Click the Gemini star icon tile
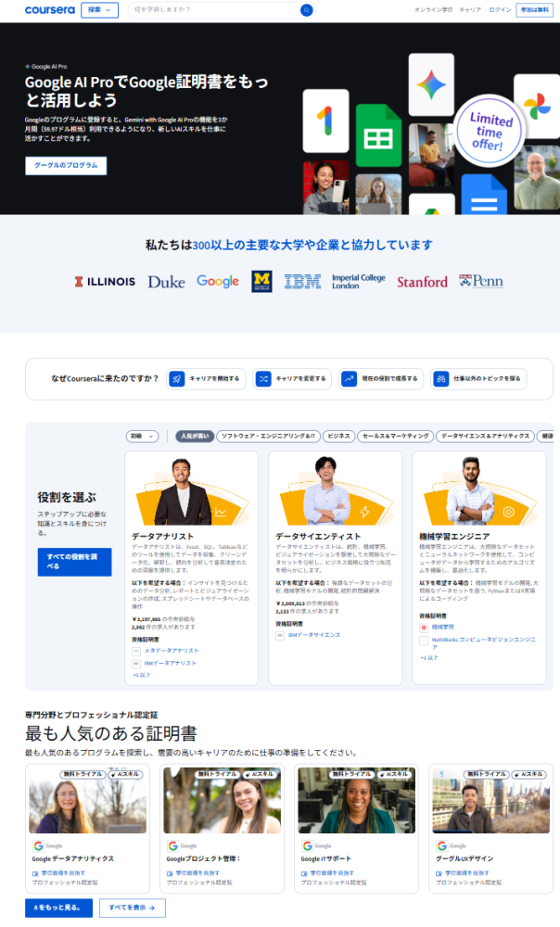560x927 pixels. pyautogui.click(x=431, y=85)
